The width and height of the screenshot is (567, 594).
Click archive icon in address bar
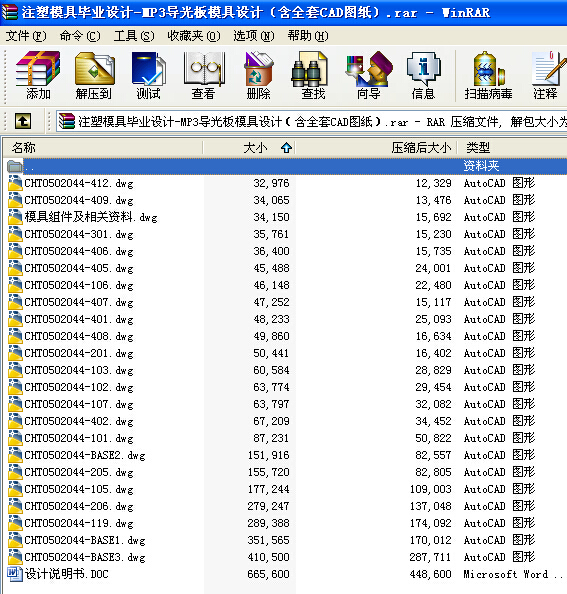(x=67, y=122)
